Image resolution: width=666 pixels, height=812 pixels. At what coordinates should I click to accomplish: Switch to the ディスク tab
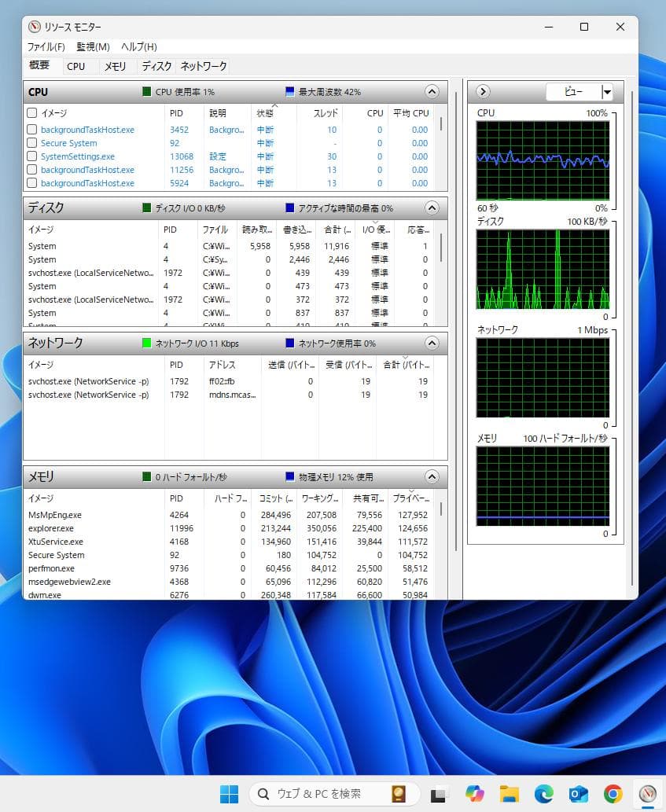156,66
